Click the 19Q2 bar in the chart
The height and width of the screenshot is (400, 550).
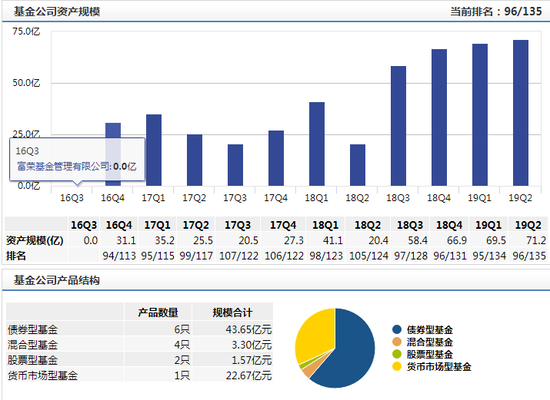click(x=521, y=113)
